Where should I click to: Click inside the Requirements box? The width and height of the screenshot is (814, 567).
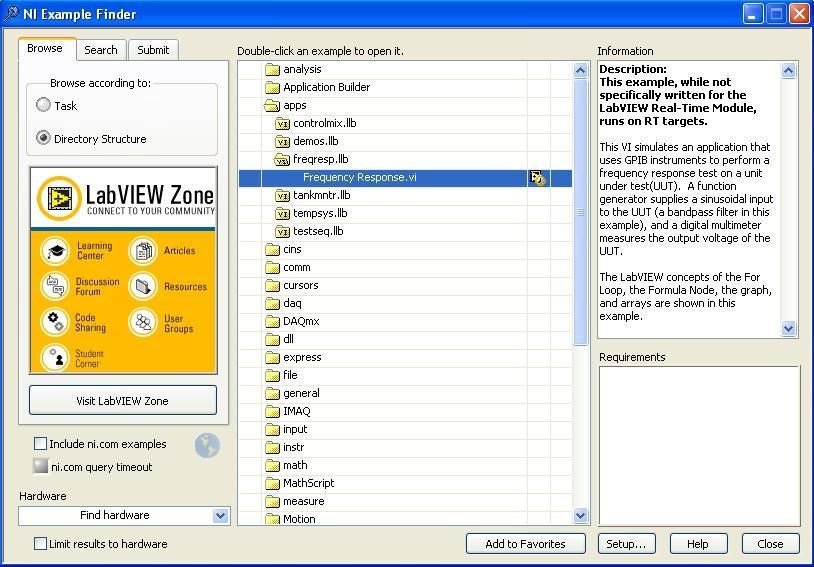[x=699, y=446]
